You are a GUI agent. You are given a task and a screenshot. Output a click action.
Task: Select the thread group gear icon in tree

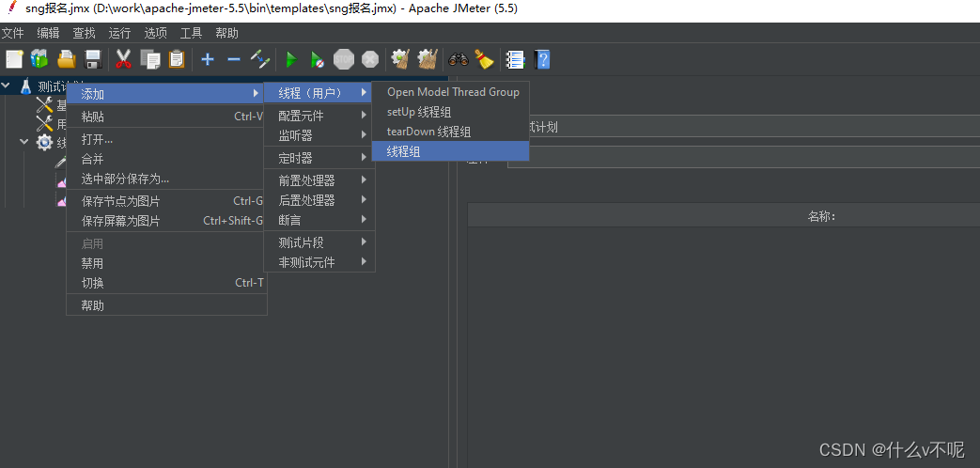[44, 142]
